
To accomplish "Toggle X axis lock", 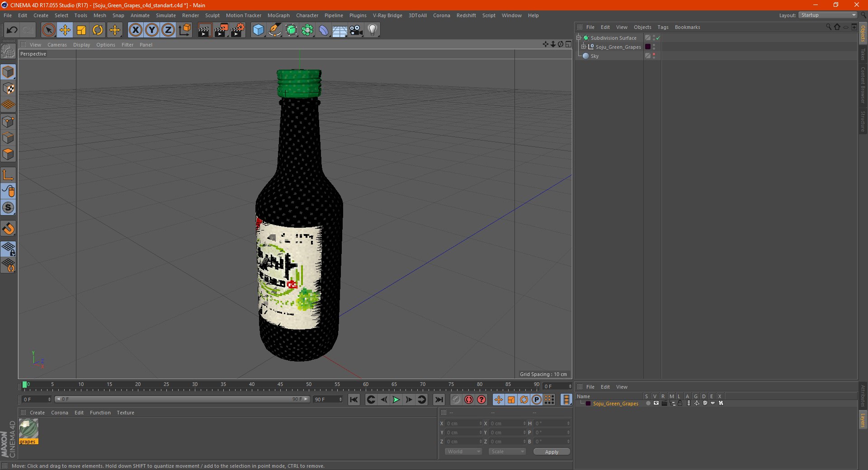I will [135, 30].
